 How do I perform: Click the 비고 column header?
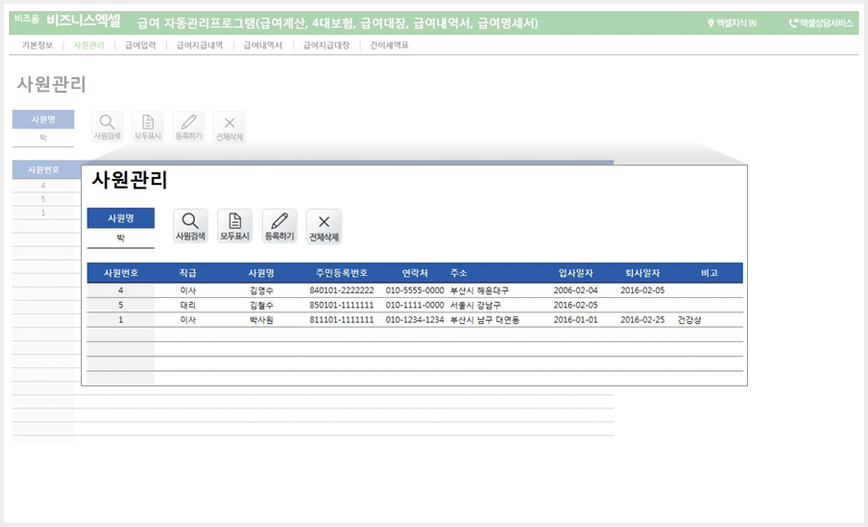coord(709,273)
